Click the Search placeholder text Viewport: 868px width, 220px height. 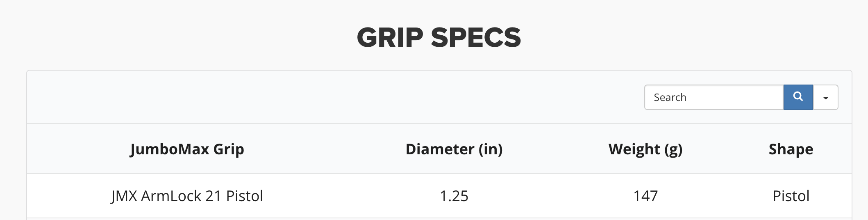670,97
